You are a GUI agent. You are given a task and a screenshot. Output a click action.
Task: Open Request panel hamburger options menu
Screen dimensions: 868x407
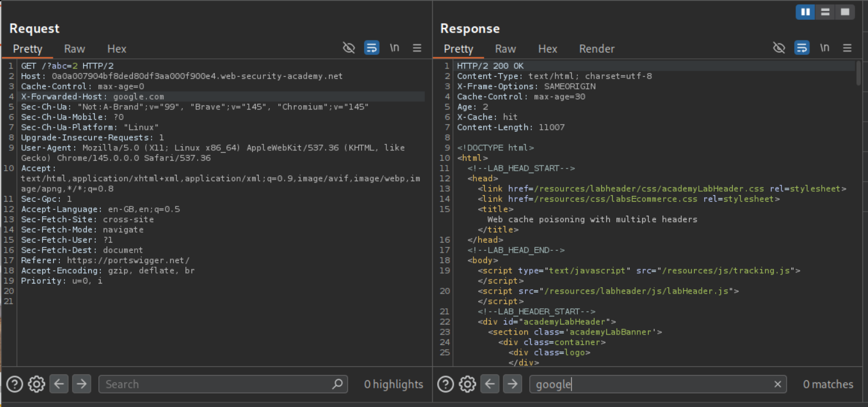(x=417, y=48)
